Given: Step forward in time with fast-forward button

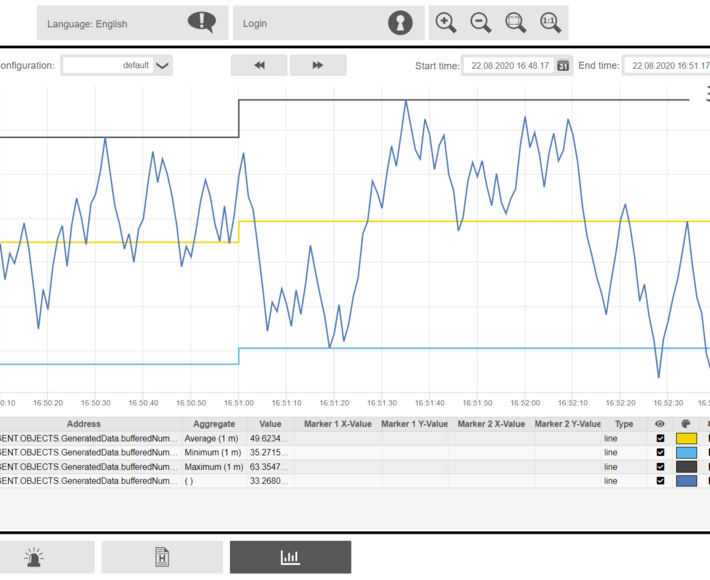Looking at the screenshot, I should pyautogui.click(x=318, y=65).
